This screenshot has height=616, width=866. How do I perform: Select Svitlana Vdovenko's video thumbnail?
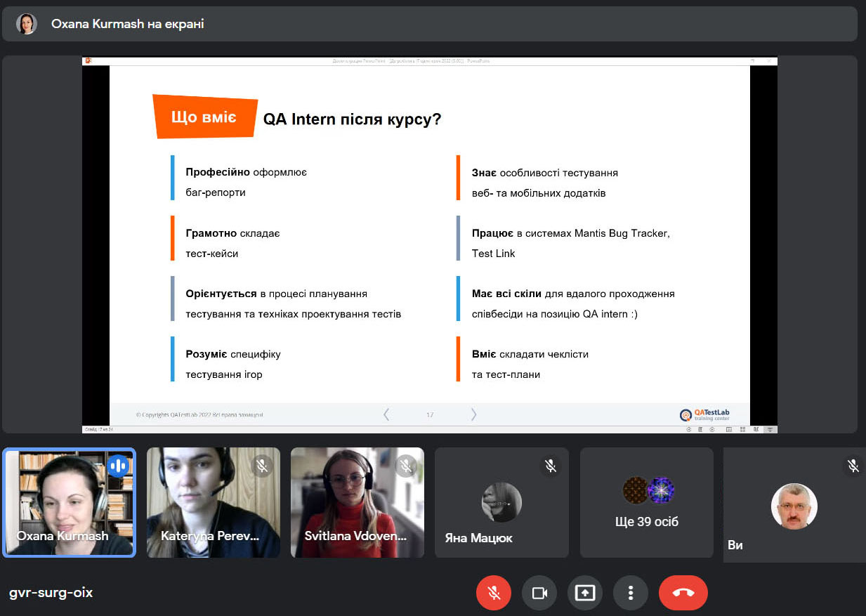click(x=357, y=503)
